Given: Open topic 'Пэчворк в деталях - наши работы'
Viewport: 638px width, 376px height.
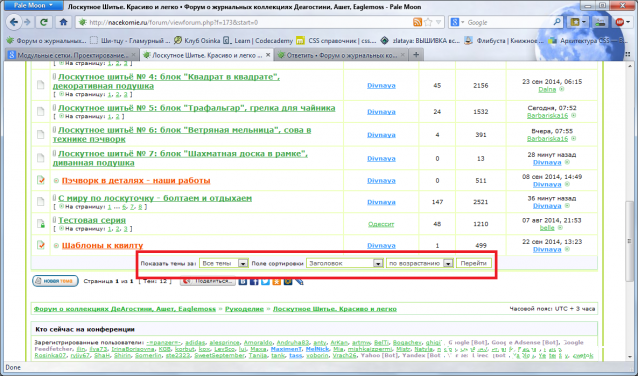Looking at the screenshot, I should coord(136,180).
